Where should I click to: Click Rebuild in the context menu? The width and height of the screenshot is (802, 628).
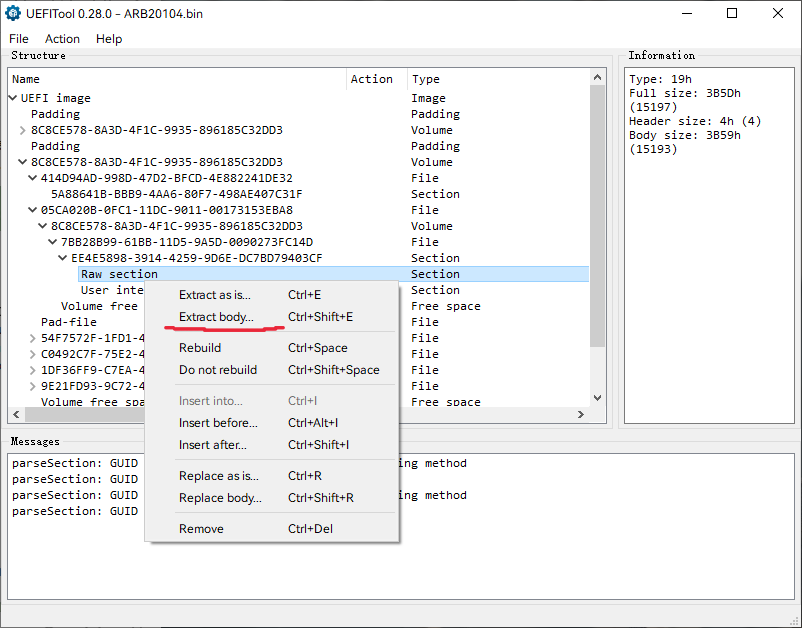click(200, 348)
